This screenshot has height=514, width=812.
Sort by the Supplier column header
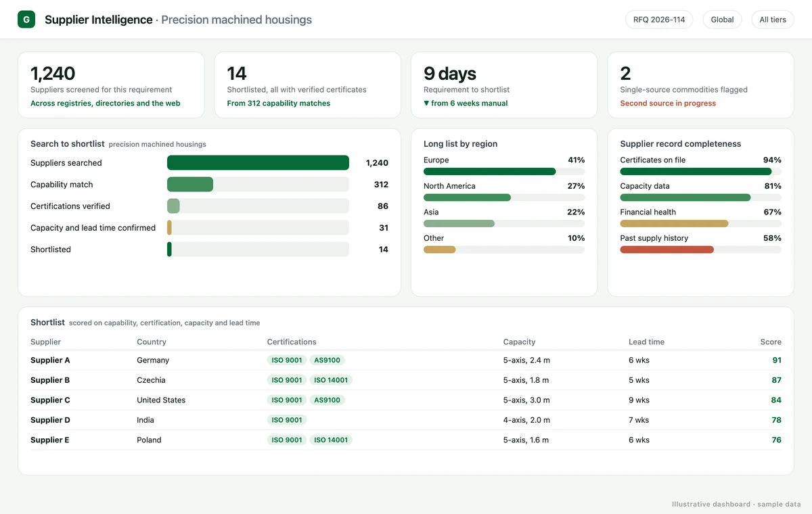(45, 342)
